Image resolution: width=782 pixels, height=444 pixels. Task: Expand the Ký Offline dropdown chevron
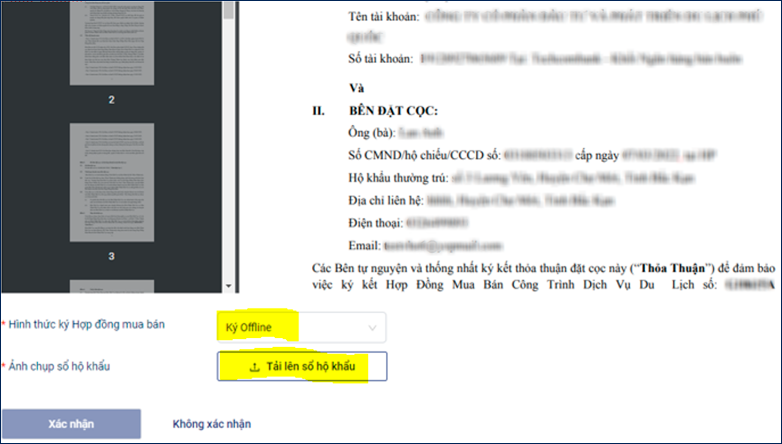pyautogui.click(x=372, y=328)
